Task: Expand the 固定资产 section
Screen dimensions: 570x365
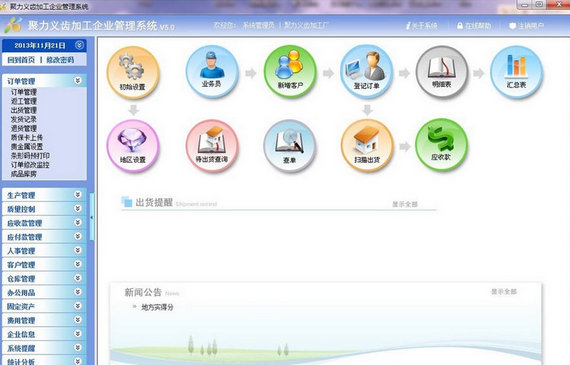Action: coord(44,306)
